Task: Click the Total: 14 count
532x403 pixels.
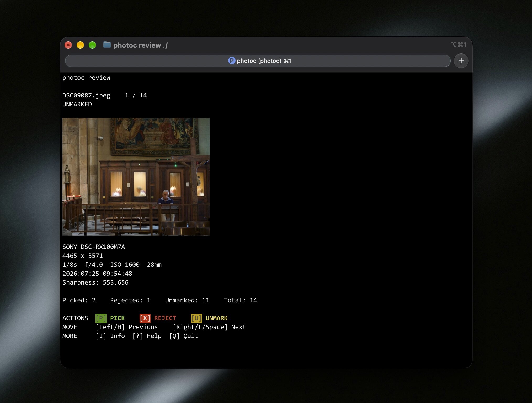Action: [241, 300]
